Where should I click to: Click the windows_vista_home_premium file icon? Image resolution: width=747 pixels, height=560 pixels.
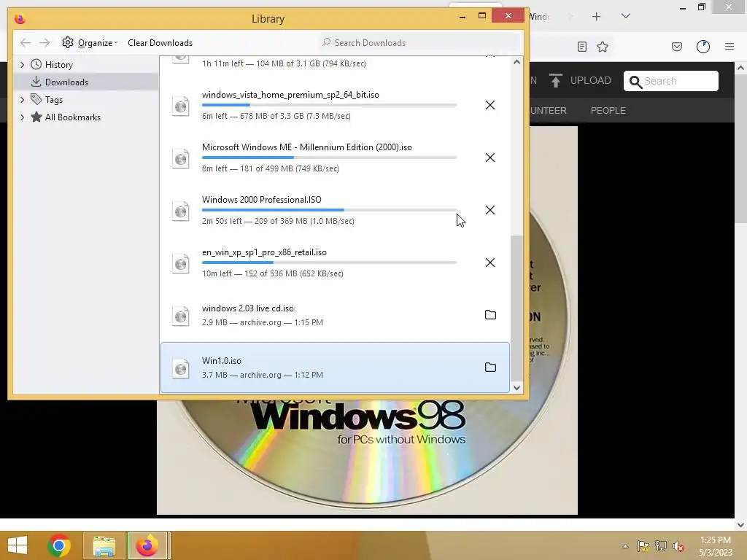coord(181,106)
